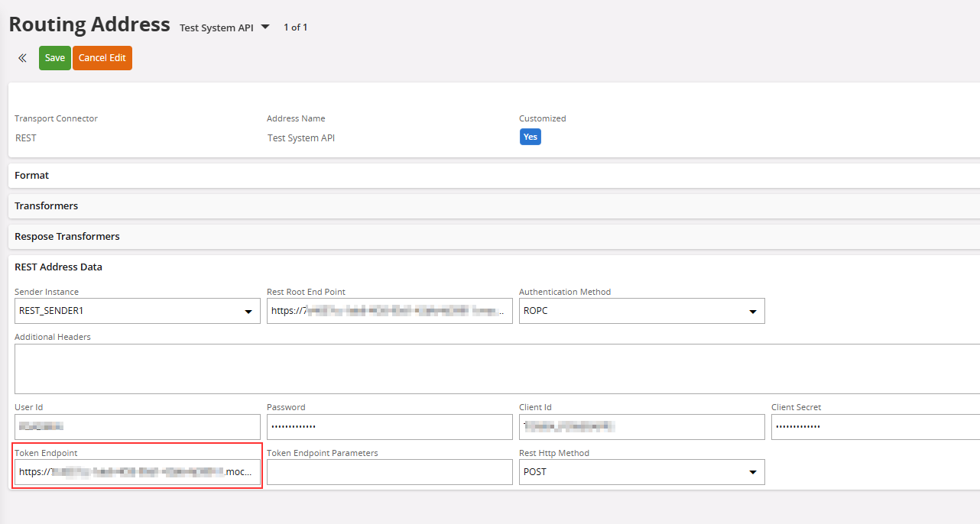
Task: Save the routing address
Action: [x=55, y=58]
